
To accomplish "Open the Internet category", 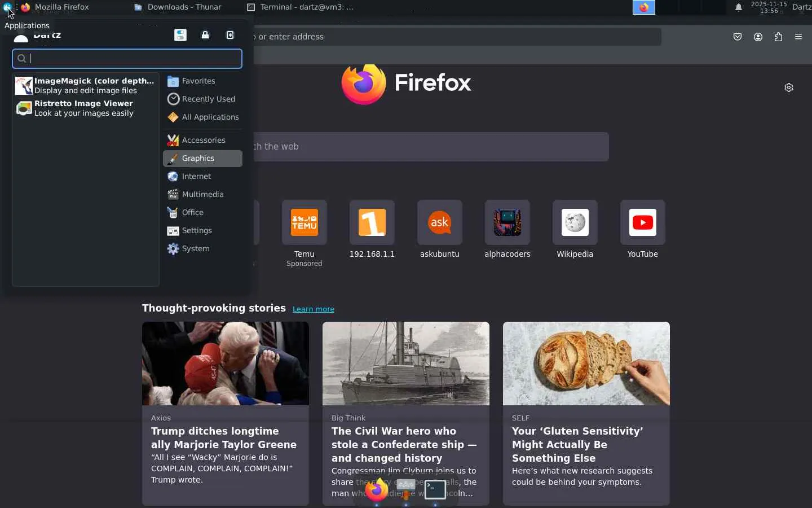I will (x=202, y=177).
